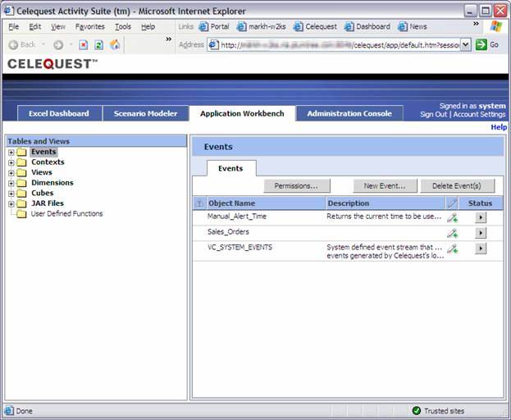The height and width of the screenshot is (420, 511).
Task: Select the Events sub-tab
Action: pyautogui.click(x=230, y=168)
